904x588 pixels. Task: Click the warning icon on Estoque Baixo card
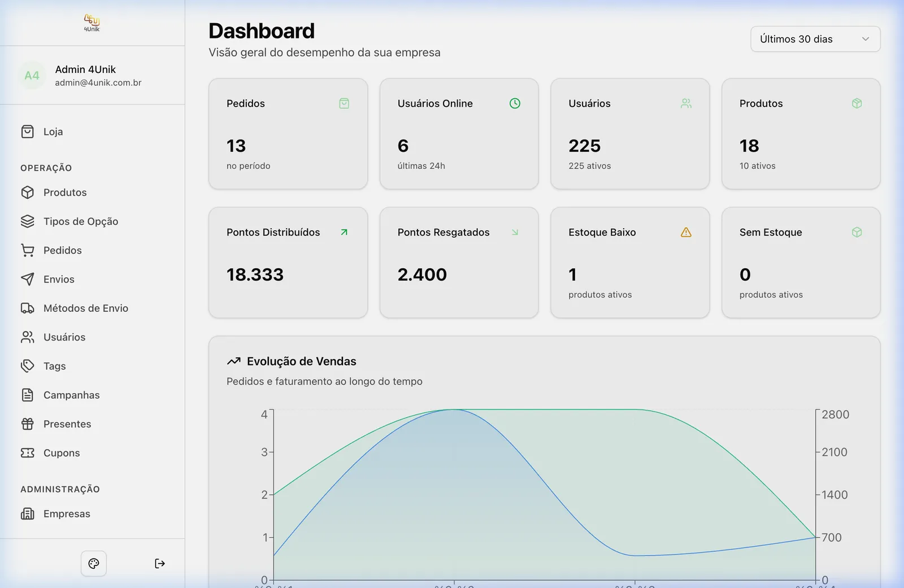[x=686, y=232]
